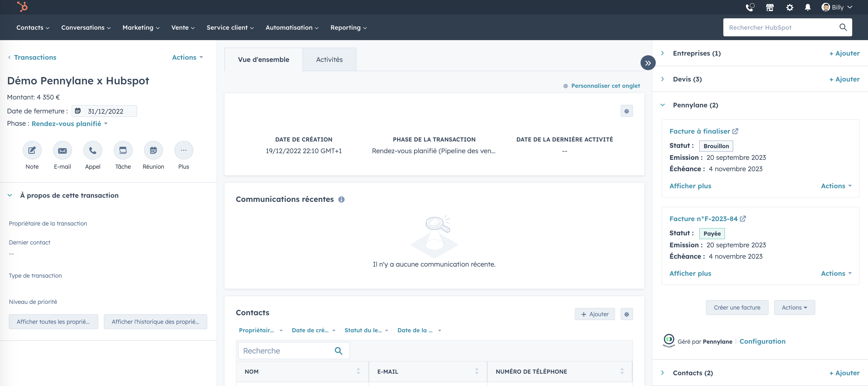Collapse right sidebar with double-chevron button
The width and height of the screenshot is (868, 386).
[x=648, y=63]
